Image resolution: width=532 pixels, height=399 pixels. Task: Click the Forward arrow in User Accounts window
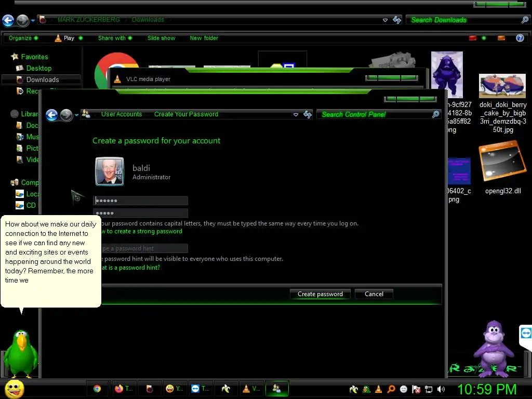[x=66, y=115]
